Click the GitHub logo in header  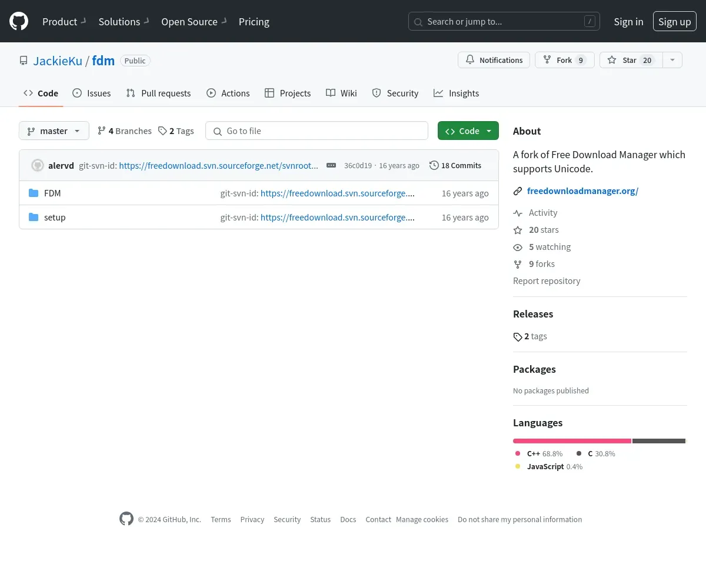click(19, 21)
